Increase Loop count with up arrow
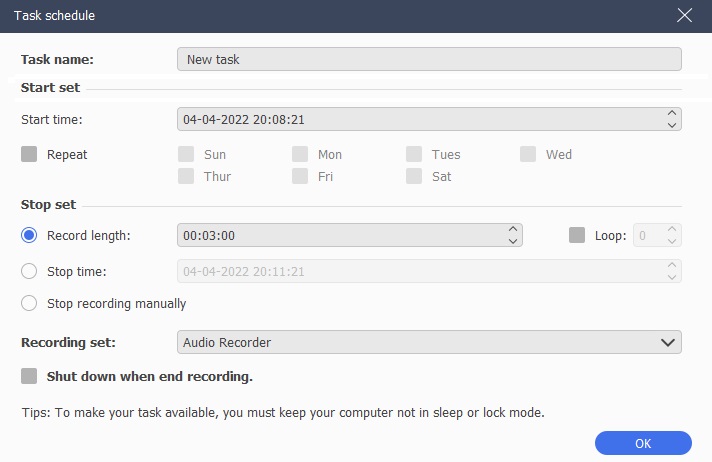Image resolution: width=712 pixels, height=462 pixels. pos(672,229)
